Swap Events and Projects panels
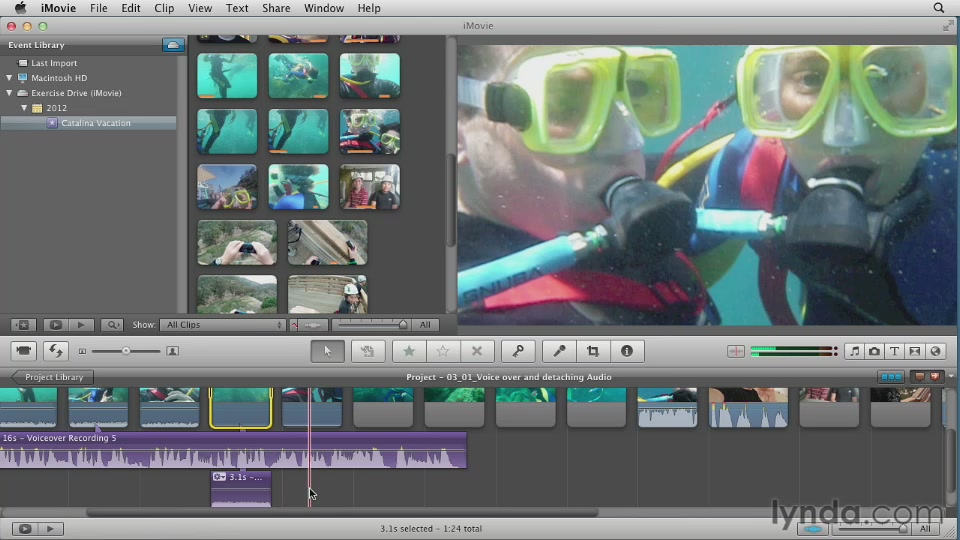960x540 pixels. coord(56,351)
